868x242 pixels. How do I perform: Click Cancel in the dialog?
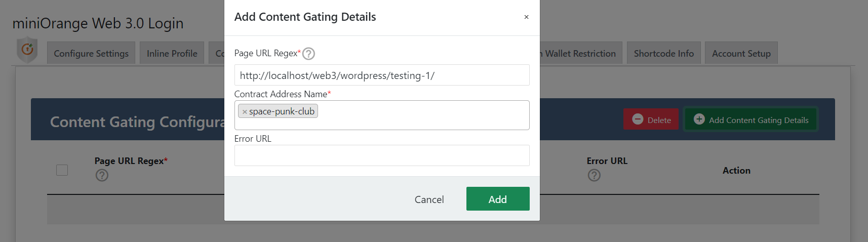429,199
